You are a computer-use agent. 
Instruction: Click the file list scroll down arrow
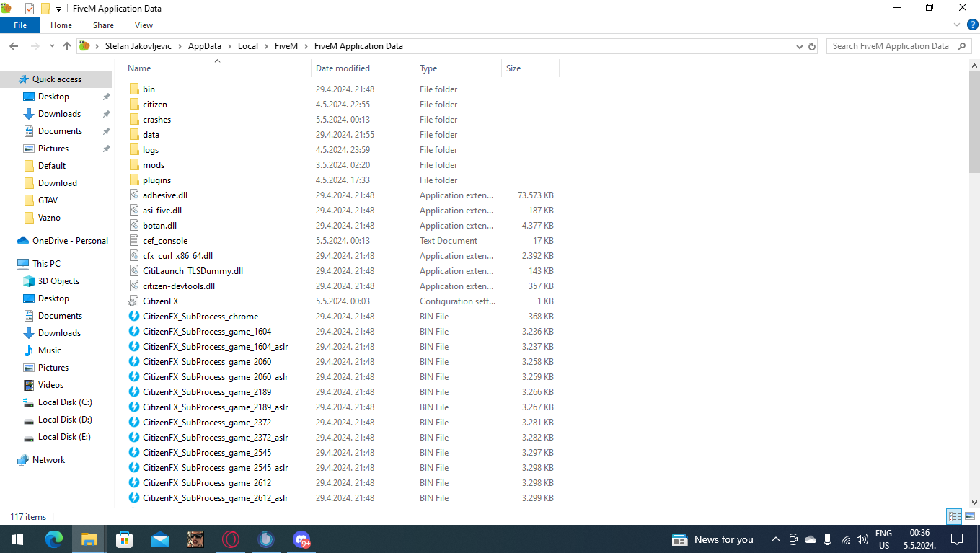coord(974,503)
